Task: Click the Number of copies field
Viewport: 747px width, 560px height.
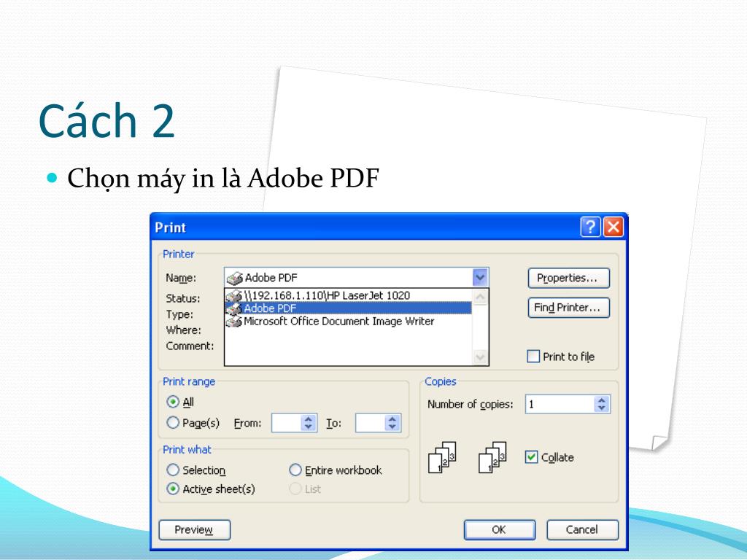Action: (x=560, y=404)
